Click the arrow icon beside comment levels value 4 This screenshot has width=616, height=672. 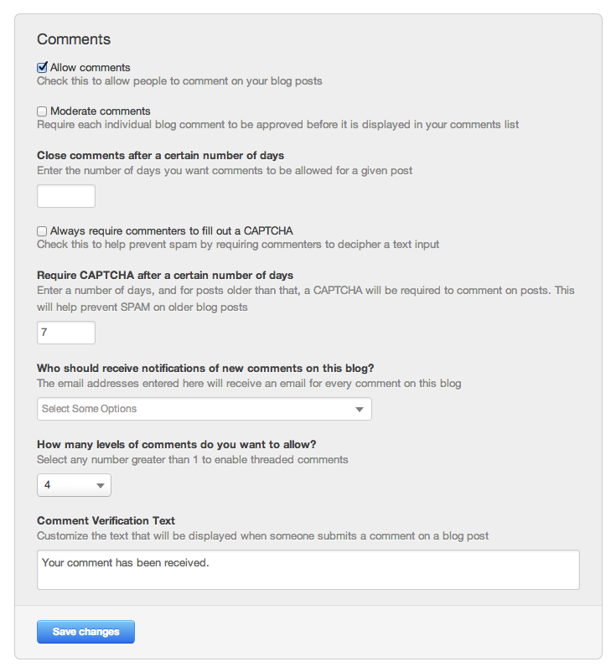pyautogui.click(x=100, y=485)
